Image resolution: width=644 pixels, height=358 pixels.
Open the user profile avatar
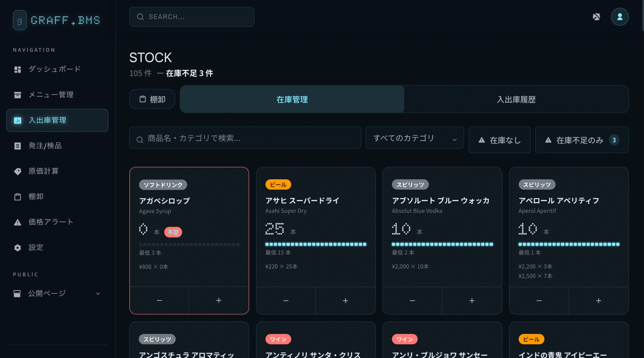620,17
